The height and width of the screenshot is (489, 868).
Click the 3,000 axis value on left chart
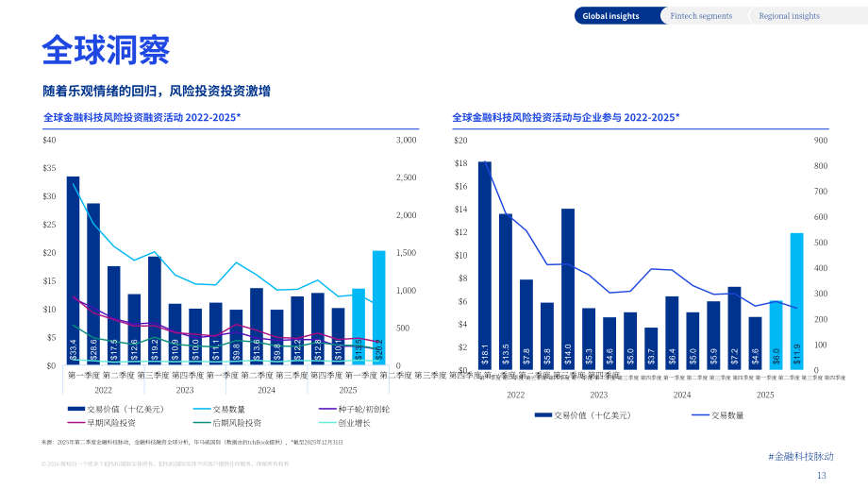[x=406, y=140]
